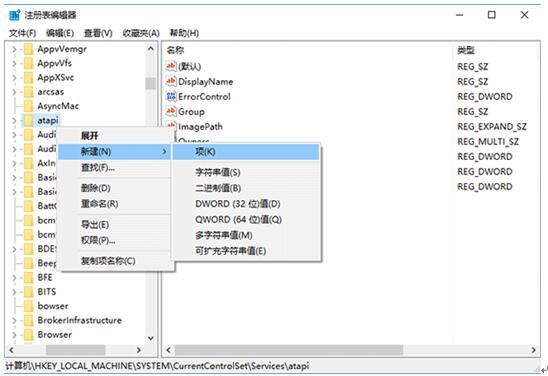Click the BrokerInfrastructure folder icon
Image resolution: width=548 pixels, height=376 pixels.
click(28, 320)
